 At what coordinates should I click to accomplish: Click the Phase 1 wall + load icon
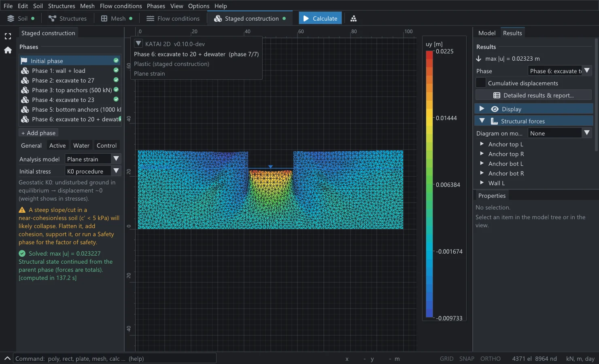click(25, 70)
